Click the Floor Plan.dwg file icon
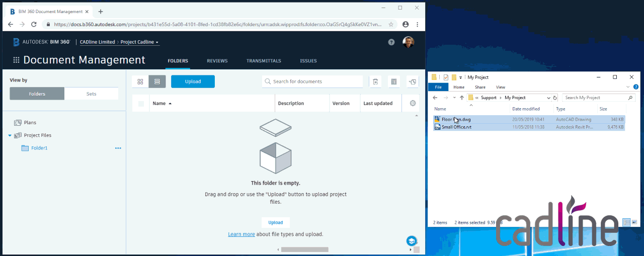The height and width of the screenshot is (256, 644). [x=437, y=119]
